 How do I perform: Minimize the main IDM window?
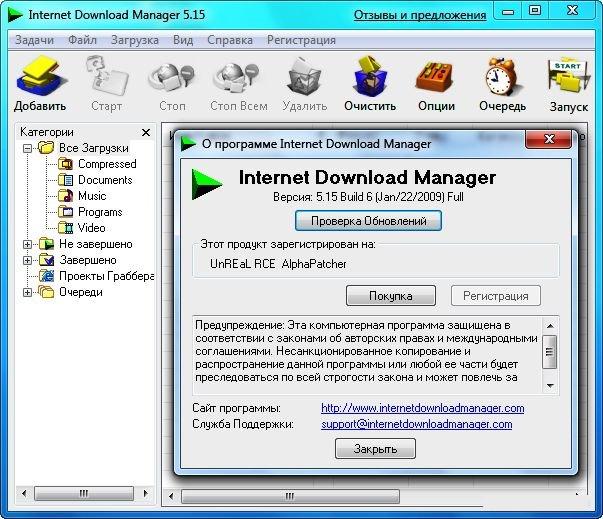tap(508, 12)
